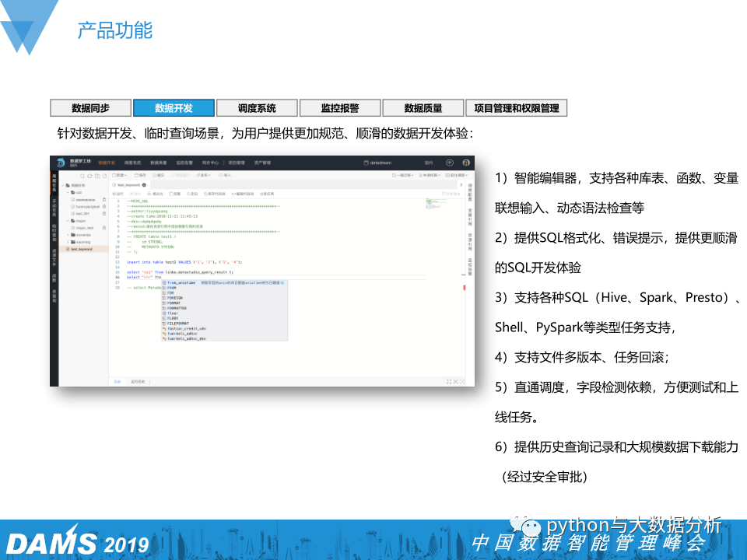Image resolution: width=747 pixels, height=560 pixels.
Task: Choose the FILEFORMAT autocomplete suggestion
Action: [x=224, y=324]
